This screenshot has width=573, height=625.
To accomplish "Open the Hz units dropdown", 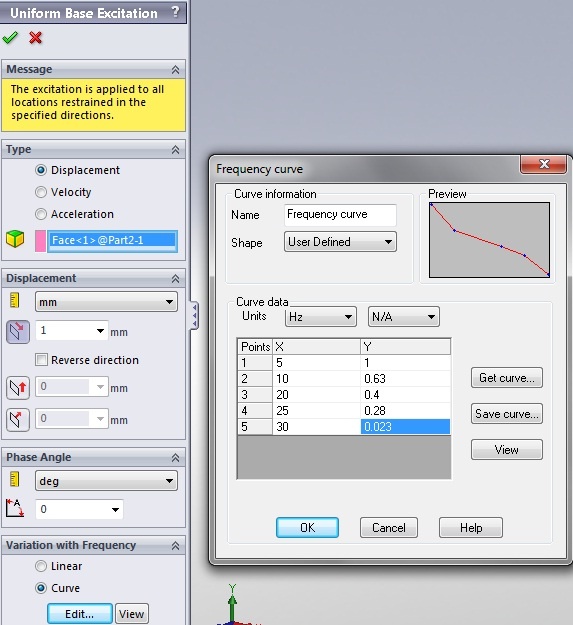I will point(320,317).
